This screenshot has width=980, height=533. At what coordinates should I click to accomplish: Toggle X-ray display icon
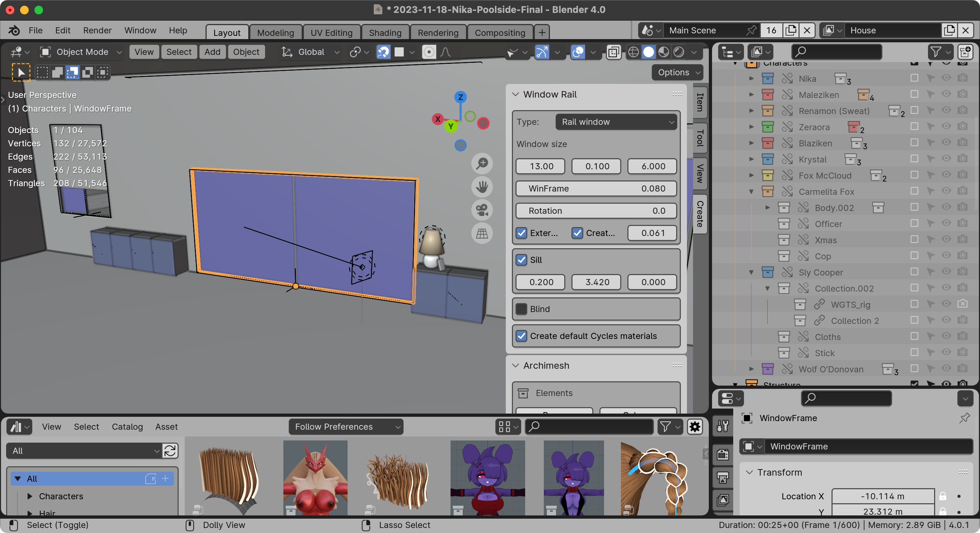tap(613, 52)
